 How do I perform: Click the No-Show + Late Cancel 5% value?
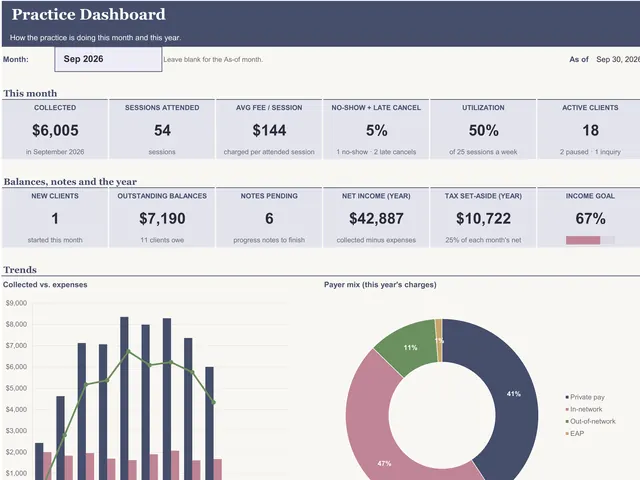(376, 130)
